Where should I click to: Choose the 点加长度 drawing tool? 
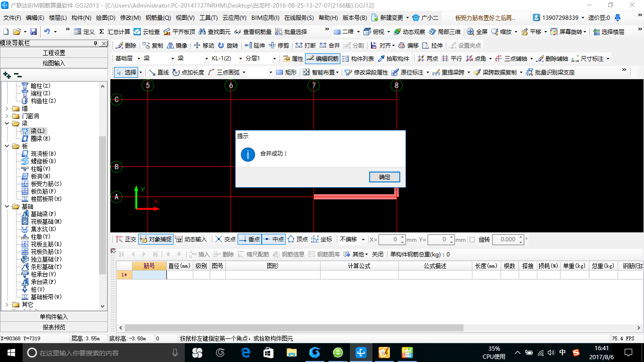[x=188, y=72]
